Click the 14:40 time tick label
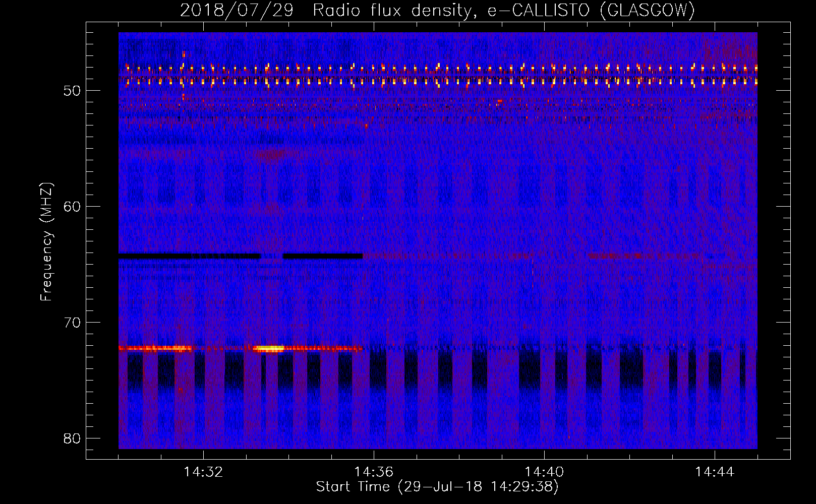The height and width of the screenshot is (504, 816). tap(544, 472)
